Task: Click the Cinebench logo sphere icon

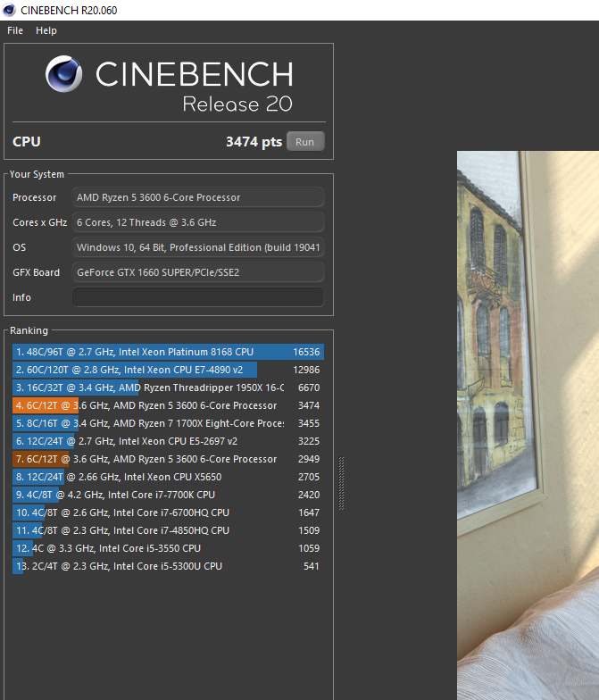Action: (x=64, y=73)
